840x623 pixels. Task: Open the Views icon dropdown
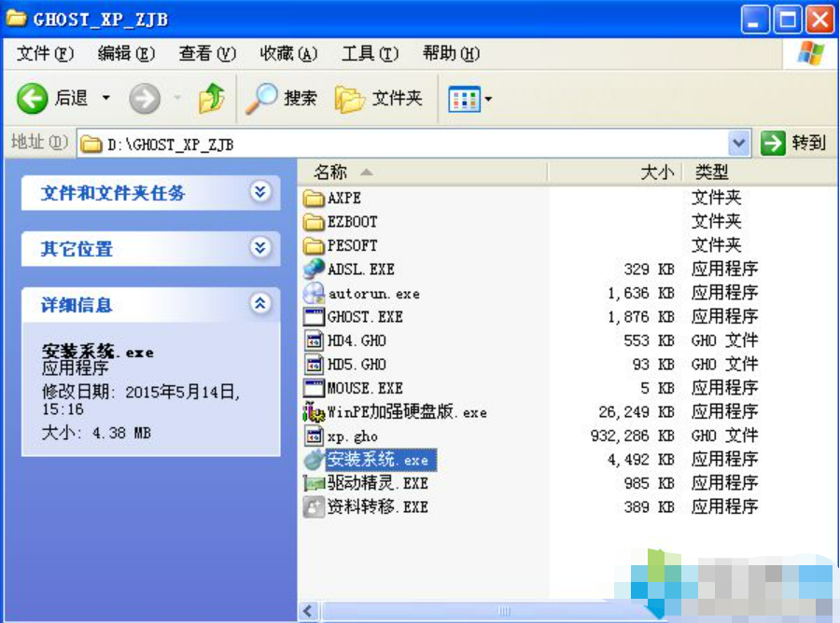point(469,99)
